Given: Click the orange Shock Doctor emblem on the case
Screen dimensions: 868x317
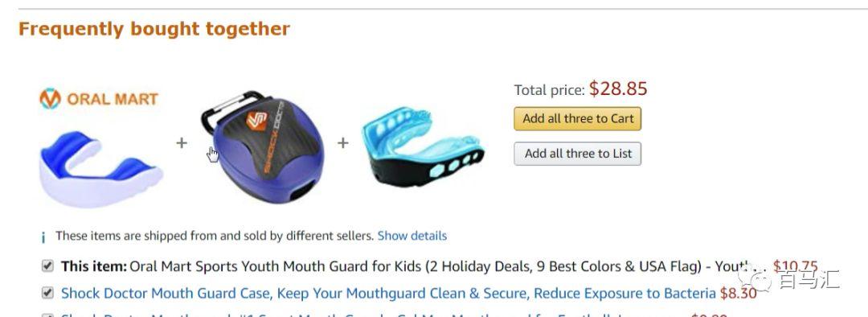Looking at the screenshot, I should [x=256, y=121].
